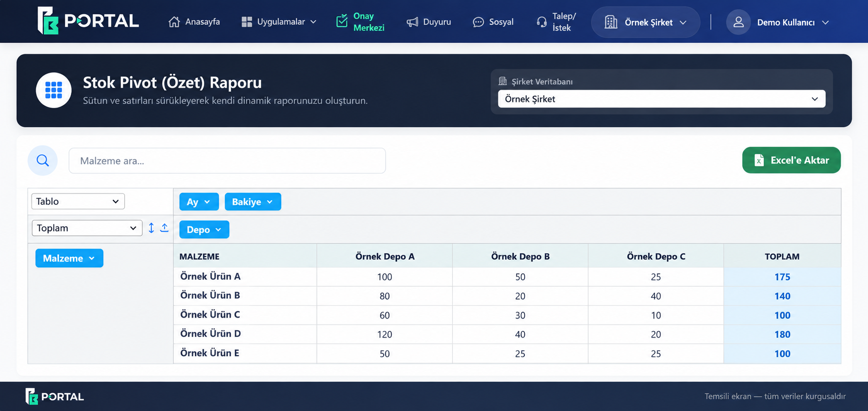
Task: Click the Stok Pivot report grid icon
Action: (54, 90)
